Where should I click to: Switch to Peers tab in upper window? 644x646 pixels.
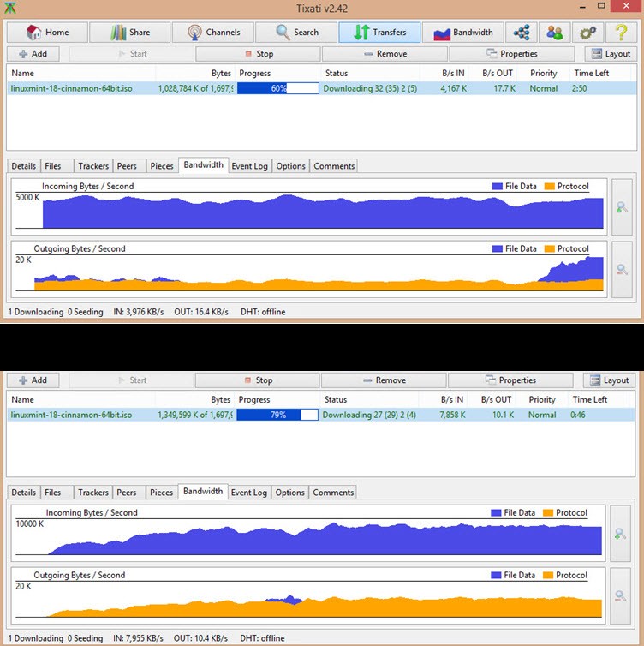click(129, 166)
